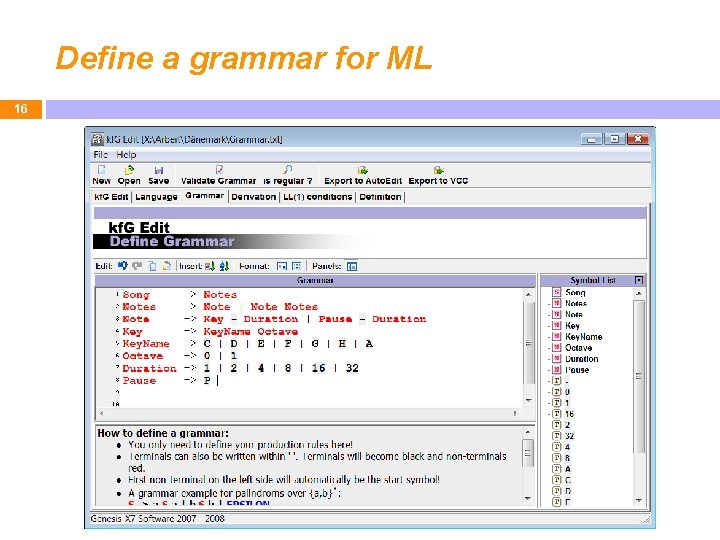This screenshot has height=540, width=720.
Task: Switch to the kfG Edit tab
Action: (111, 197)
